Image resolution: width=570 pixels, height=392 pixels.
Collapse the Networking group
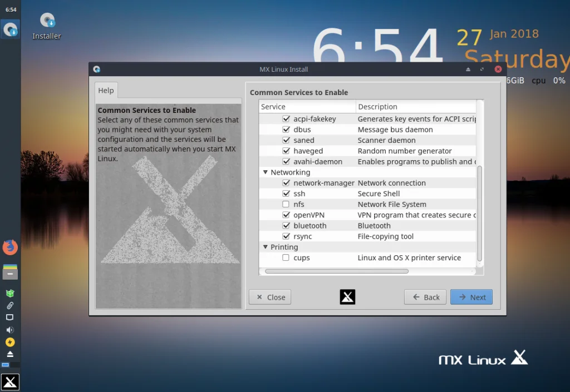click(x=266, y=172)
